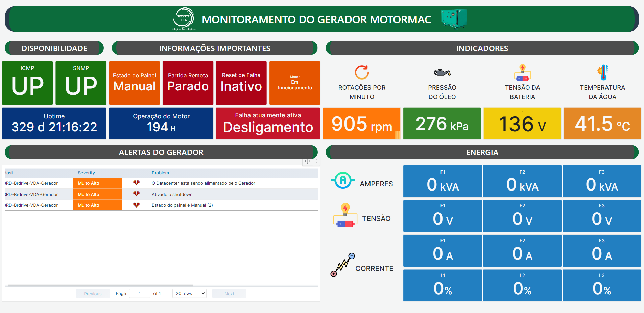Click the ENERGIA section header
Screen dimensions: 644x313
[482, 152]
